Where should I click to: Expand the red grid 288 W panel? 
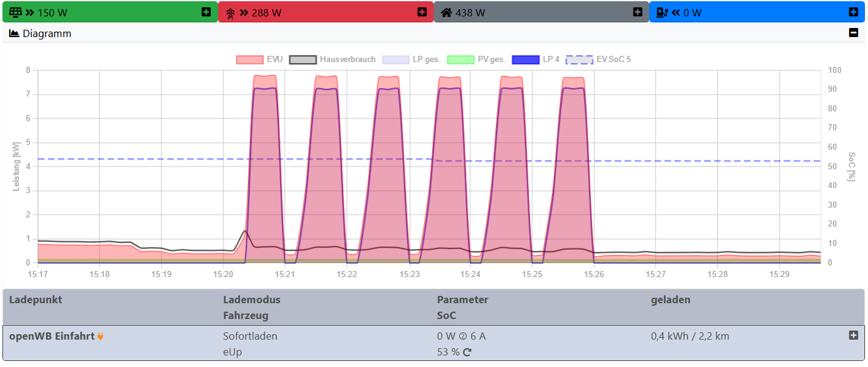422,12
